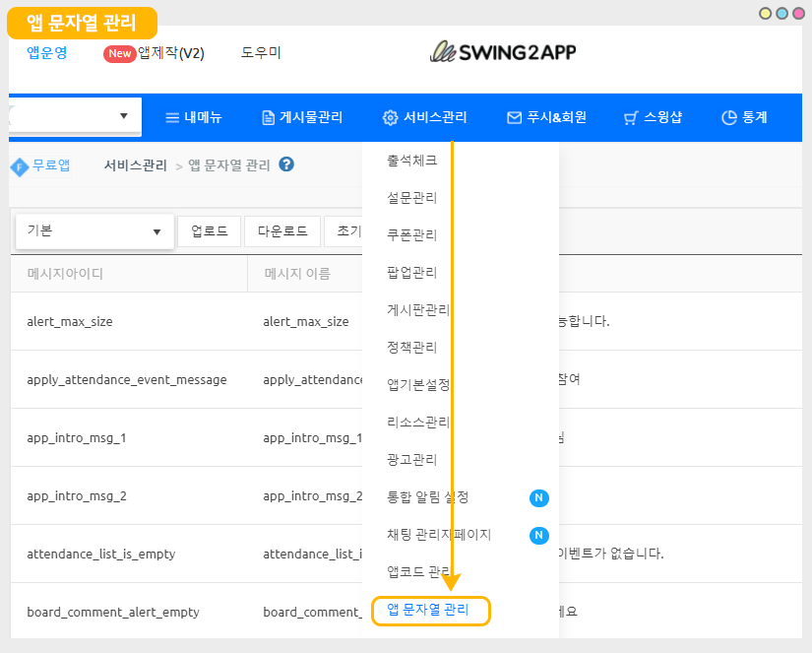Select 출석체크 from the dropdown menu

point(412,161)
